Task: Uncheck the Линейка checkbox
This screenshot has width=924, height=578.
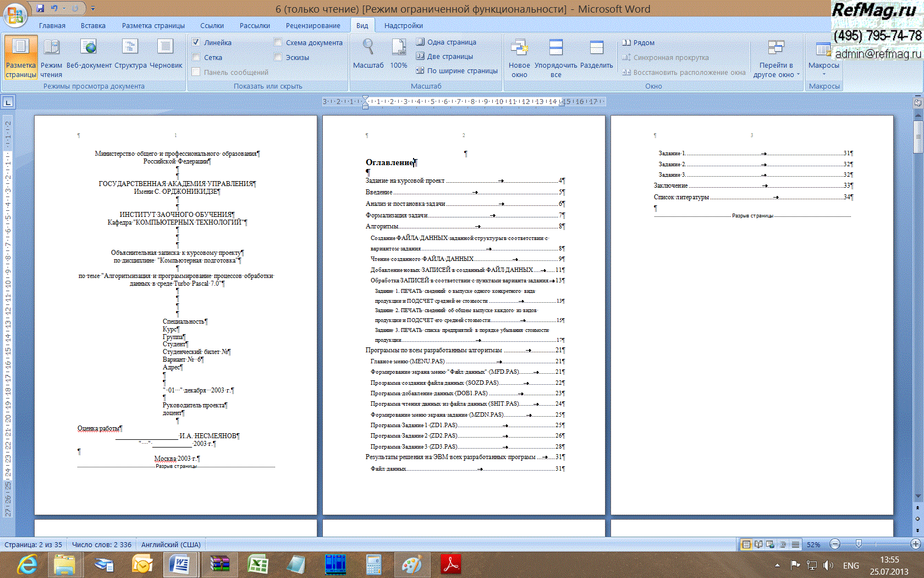Action: tap(196, 42)
